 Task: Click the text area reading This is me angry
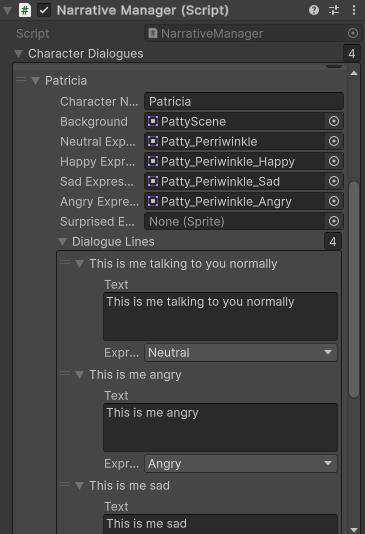coord(220,427)
